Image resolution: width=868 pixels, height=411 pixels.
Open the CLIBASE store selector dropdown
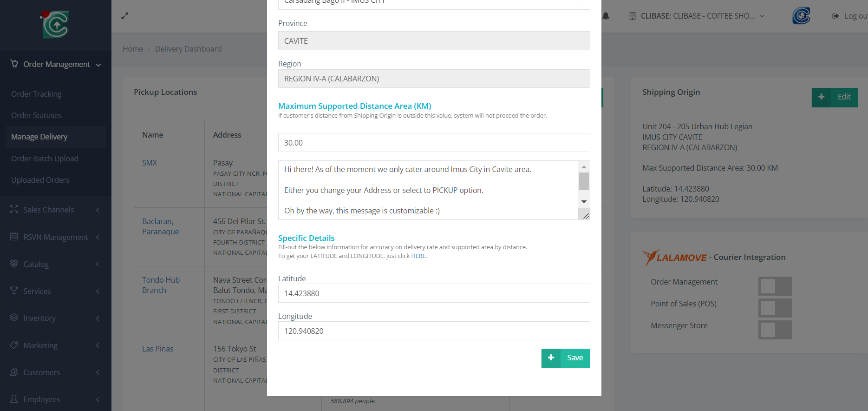point(697,16)
